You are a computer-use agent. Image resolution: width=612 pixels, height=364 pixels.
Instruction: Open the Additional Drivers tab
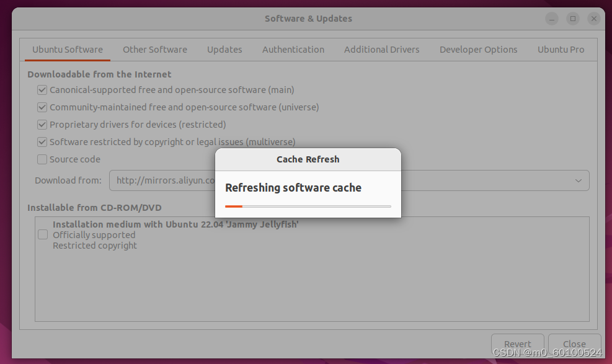pos(382,50)
